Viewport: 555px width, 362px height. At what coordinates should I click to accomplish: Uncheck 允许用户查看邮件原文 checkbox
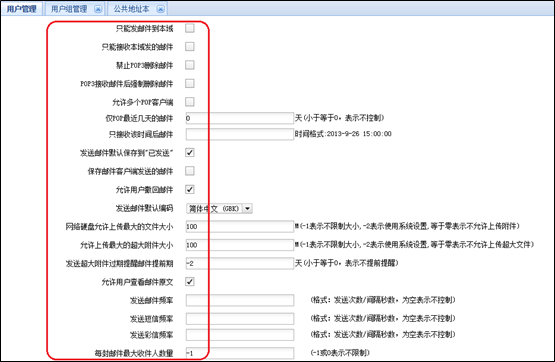click(x=190, y=282)
